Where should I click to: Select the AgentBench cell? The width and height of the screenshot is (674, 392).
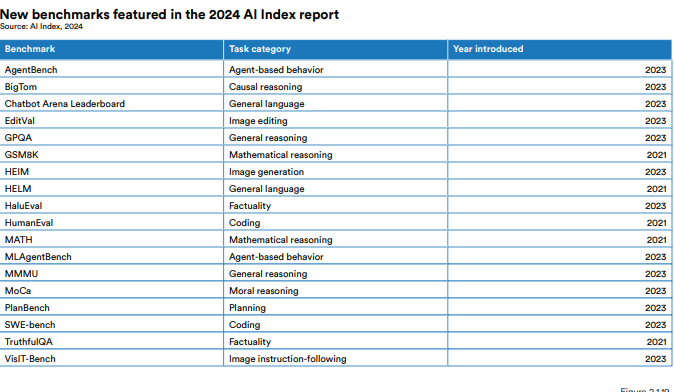point(111,70)
